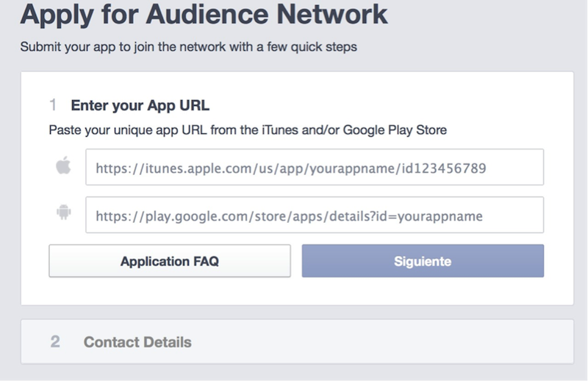588x381 pixels.
Task: Click the Submit your app subtitle text
Action: (x=187, y=47)
